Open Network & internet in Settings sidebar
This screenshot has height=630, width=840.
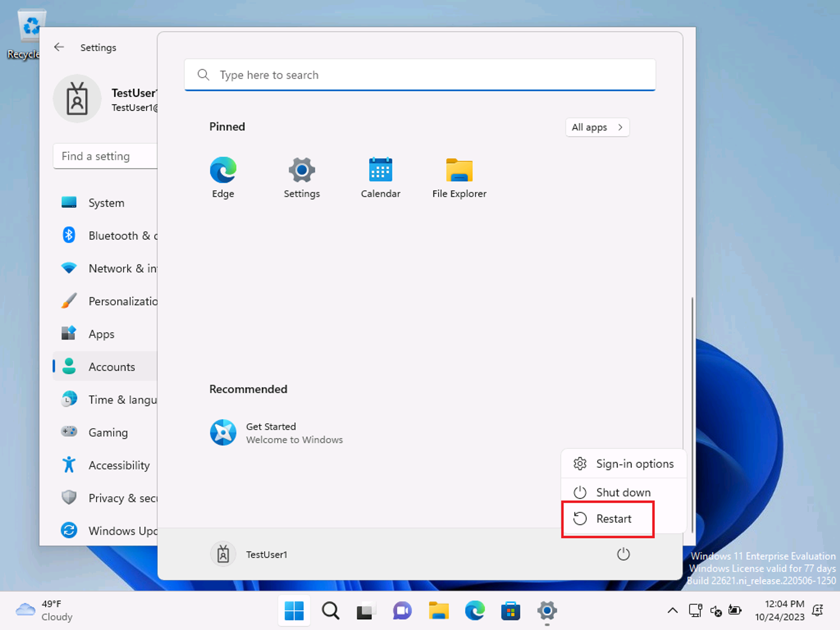point(105,268)
